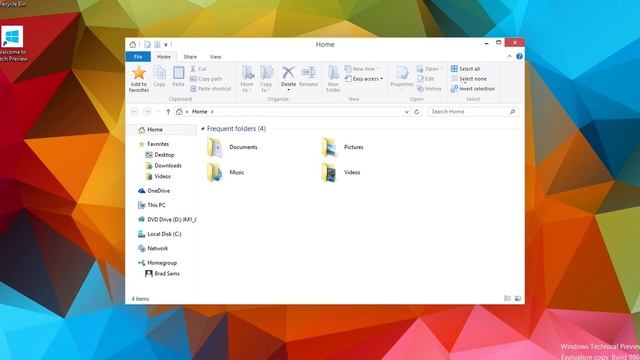Image resolution: width=640 pixels, height=360 pixels.
Task: Click Paste shortcut in the ribbon
Action: pyautogui.click(x=211, y=89)
